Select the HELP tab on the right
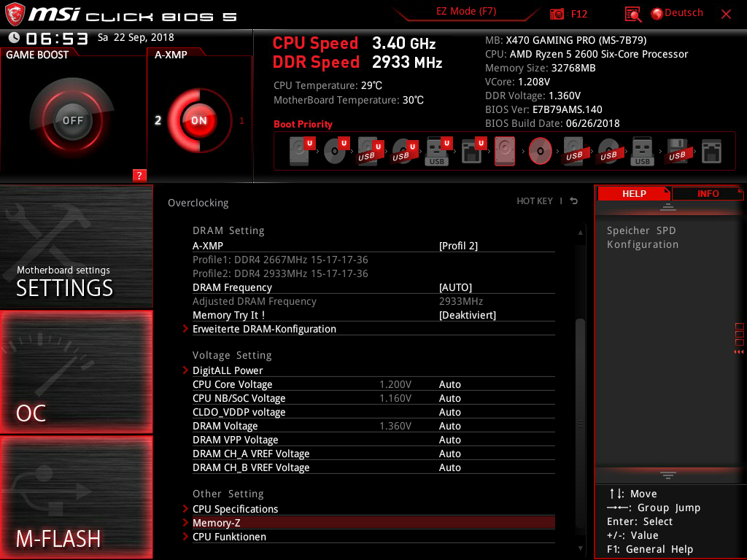747x560 pixels. pos(633,193)
